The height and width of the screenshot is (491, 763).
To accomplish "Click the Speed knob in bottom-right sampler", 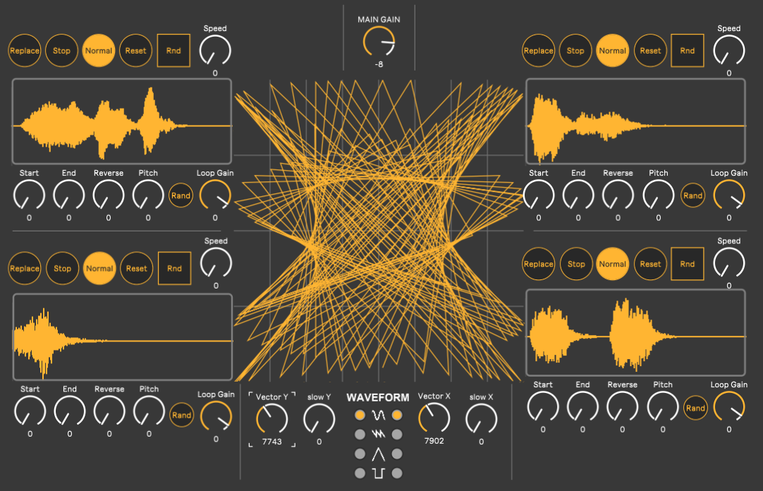I will click(x=729, y=263).
